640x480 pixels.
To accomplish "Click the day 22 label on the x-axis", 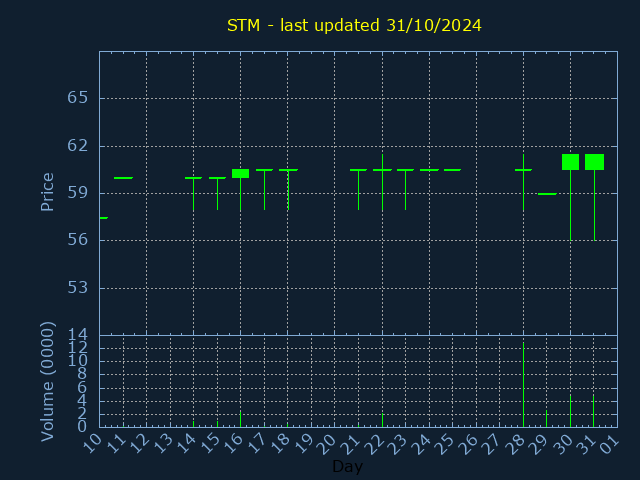I will 376,443.
